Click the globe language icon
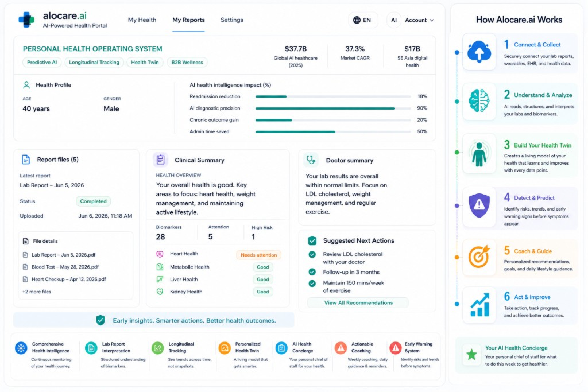The image size is (588, 392). (357, 20)
